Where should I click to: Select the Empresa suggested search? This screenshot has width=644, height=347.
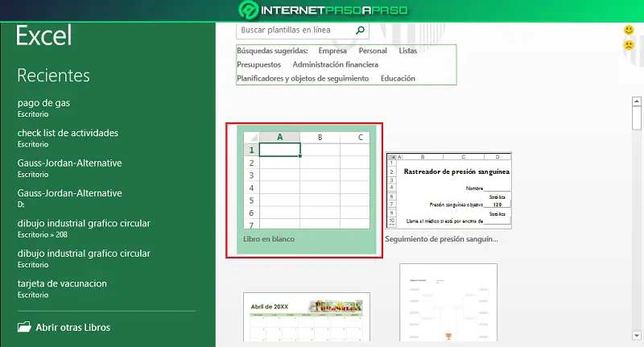pyautogui.click(x=332, y=51)
